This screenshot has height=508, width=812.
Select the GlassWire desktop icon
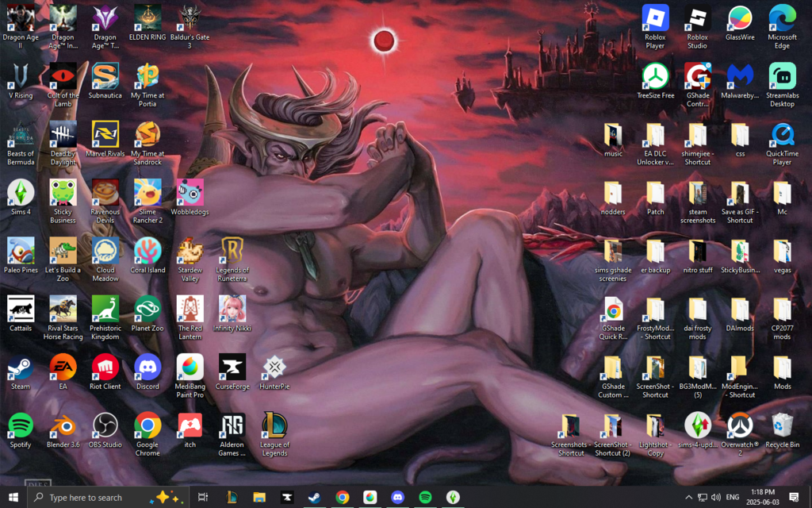740,23
